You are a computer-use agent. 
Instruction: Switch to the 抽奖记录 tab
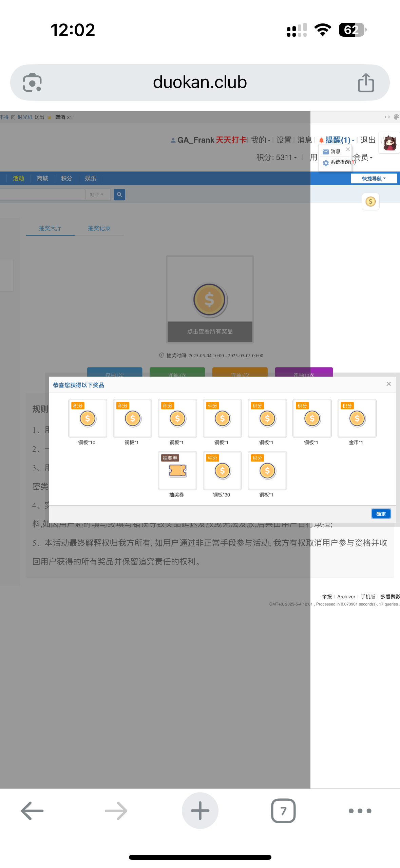pyautogui.click(x=99, y=228)
